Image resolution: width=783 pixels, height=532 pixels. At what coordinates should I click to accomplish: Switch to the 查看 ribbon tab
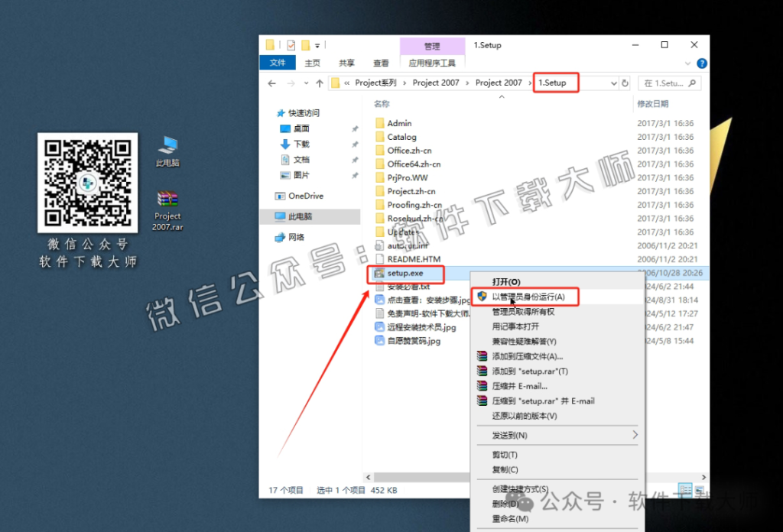tap(380, 63)
